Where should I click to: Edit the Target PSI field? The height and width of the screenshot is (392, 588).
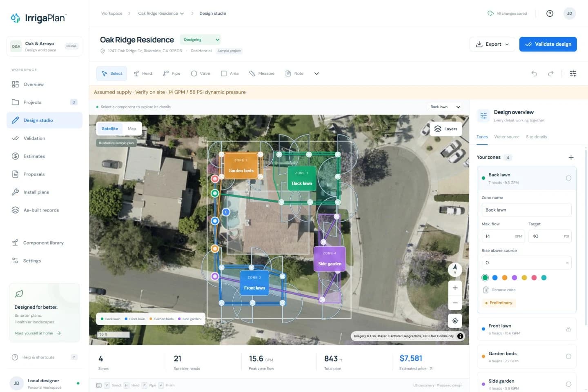[x=550, y=236]
